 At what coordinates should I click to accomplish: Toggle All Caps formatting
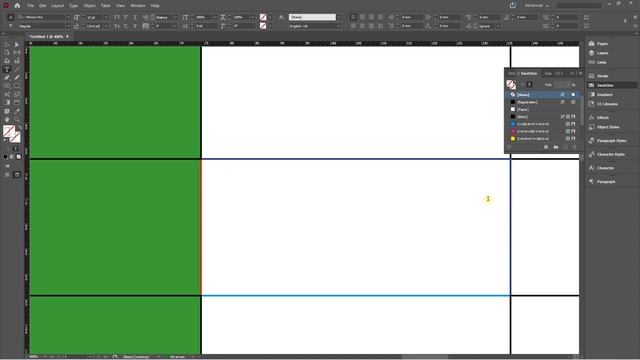(117, 18)
